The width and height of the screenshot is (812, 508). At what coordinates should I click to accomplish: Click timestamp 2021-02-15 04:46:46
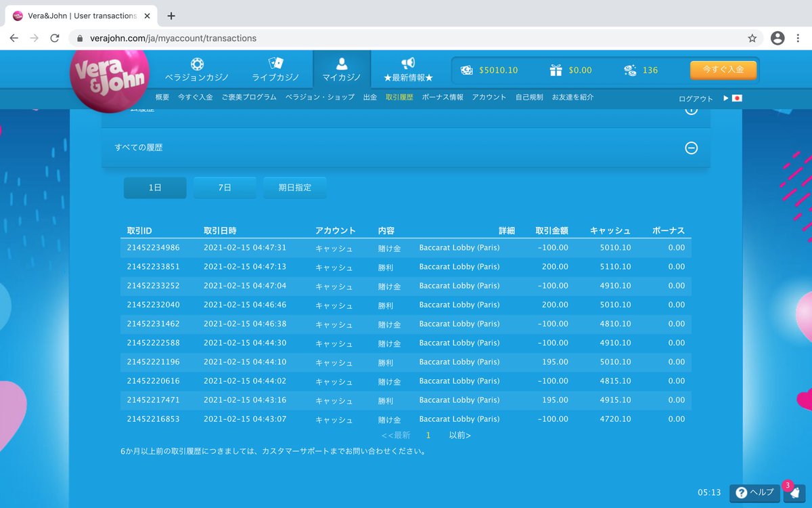(245, 305)
